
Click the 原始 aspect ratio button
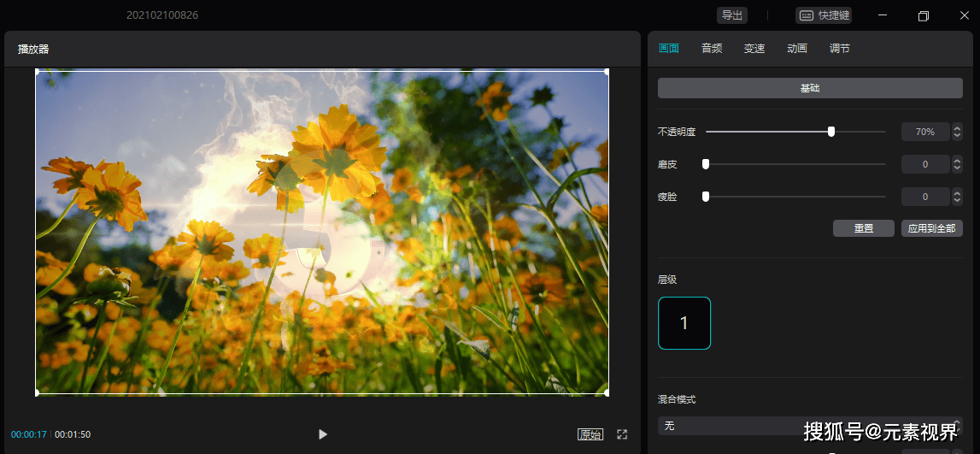590,434
